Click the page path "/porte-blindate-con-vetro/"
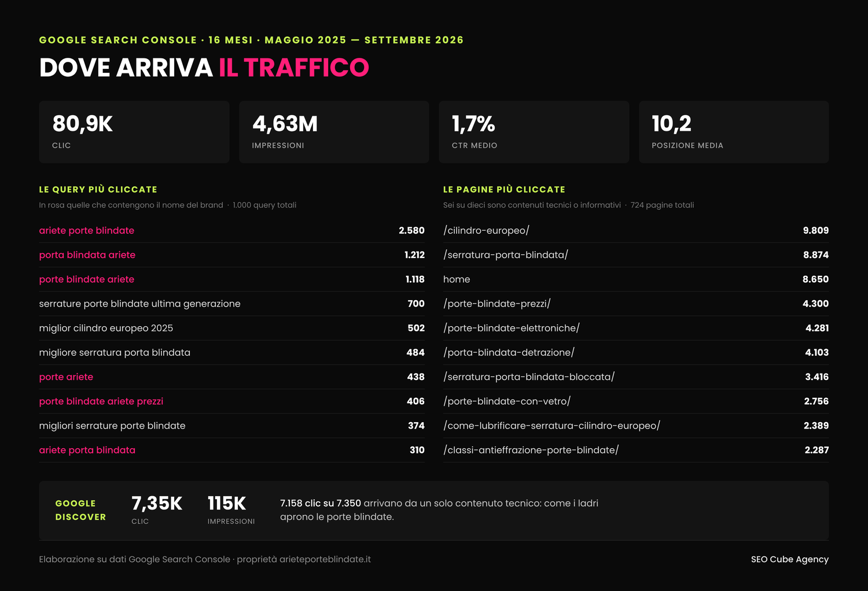The width and height of the screenshot is (868, 591). (507, 401)
